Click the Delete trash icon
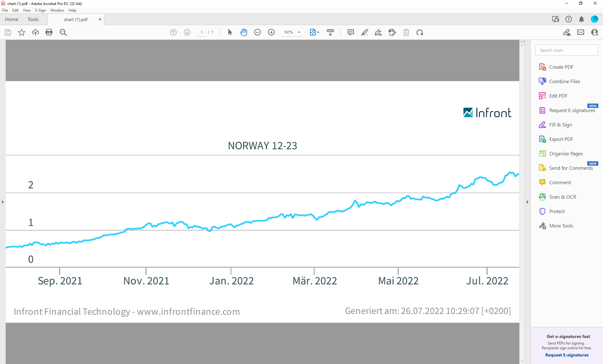 click(406, 32)
